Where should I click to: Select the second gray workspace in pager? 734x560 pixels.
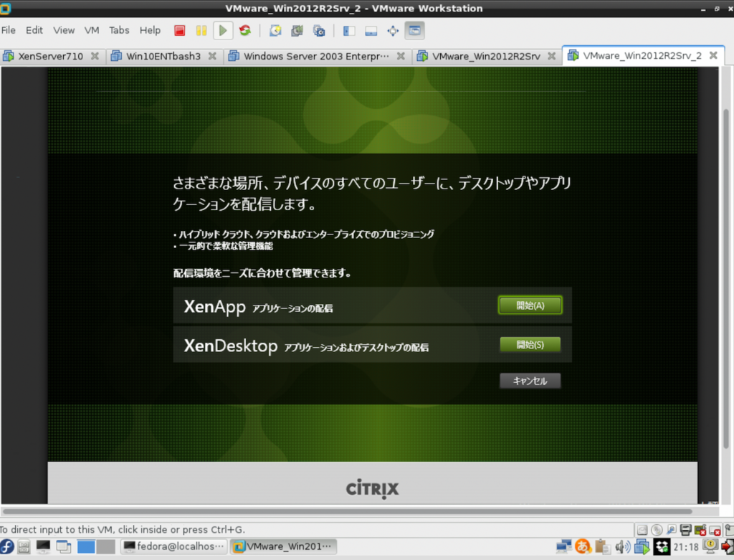106,546
